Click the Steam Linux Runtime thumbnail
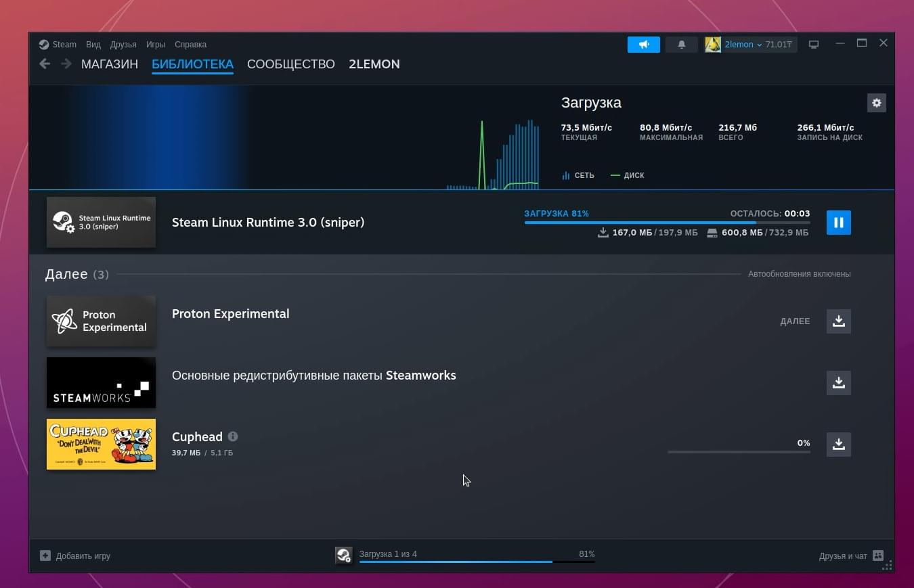This screenshot has width=914, height=588. (x=101, y=223)
